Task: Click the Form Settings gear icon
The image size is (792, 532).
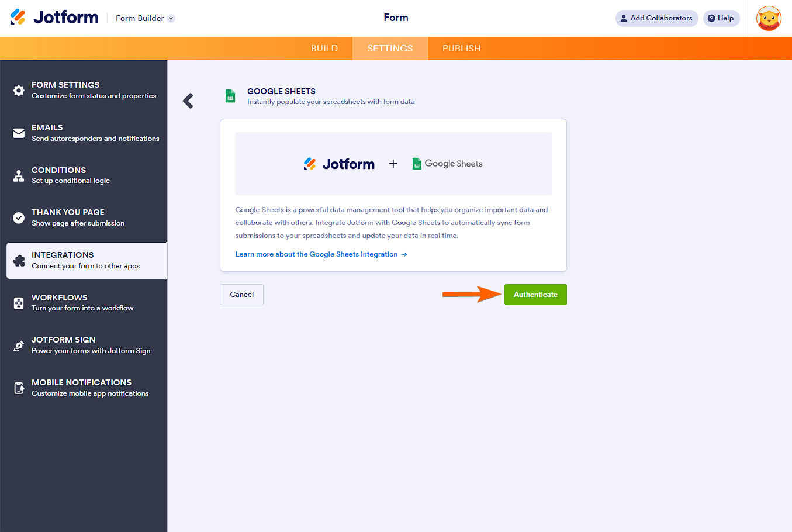Action: tap(19, 91)
